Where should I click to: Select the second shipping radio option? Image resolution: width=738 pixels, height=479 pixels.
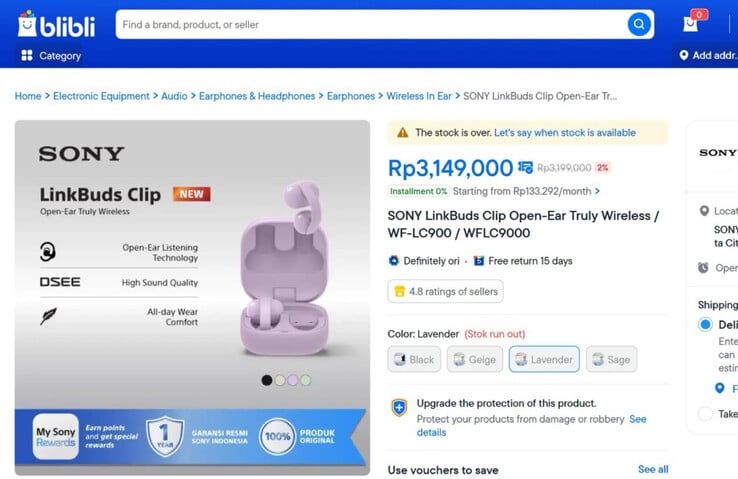pyautogui.click(x=706, y=413)
